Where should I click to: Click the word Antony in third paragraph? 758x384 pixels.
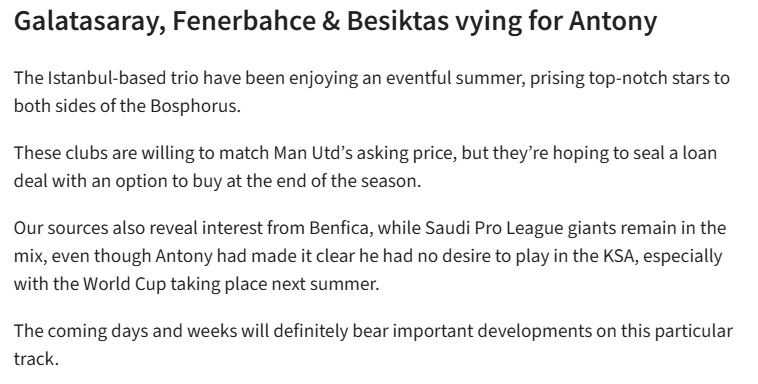183,256
